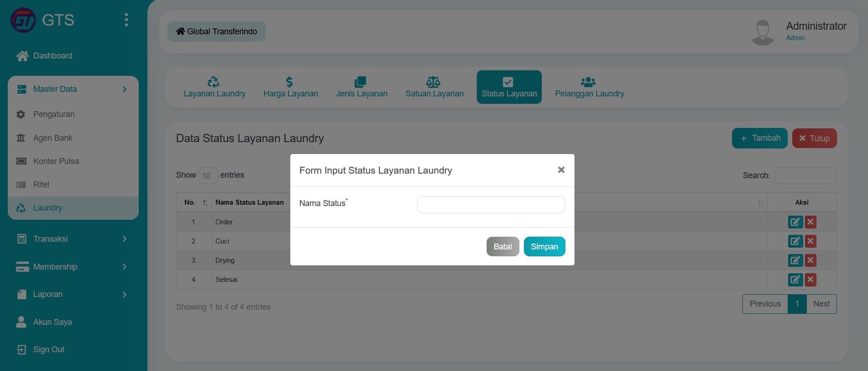Edit the Selesai status row
Viewport: 868px width, 371px height.
coord(795,280)
